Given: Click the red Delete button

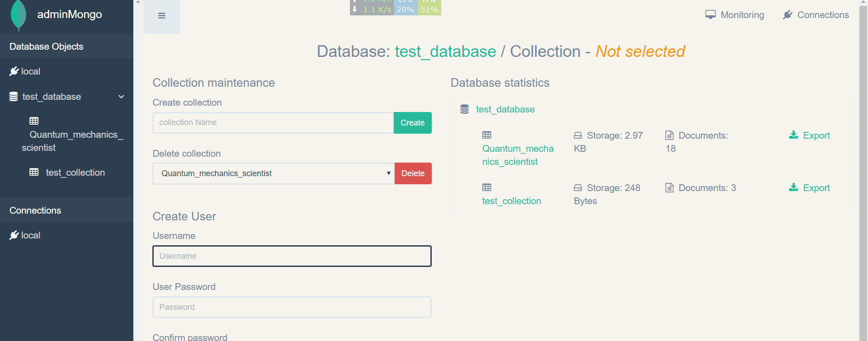Looking at the screenshot, I should coord(413,173).
